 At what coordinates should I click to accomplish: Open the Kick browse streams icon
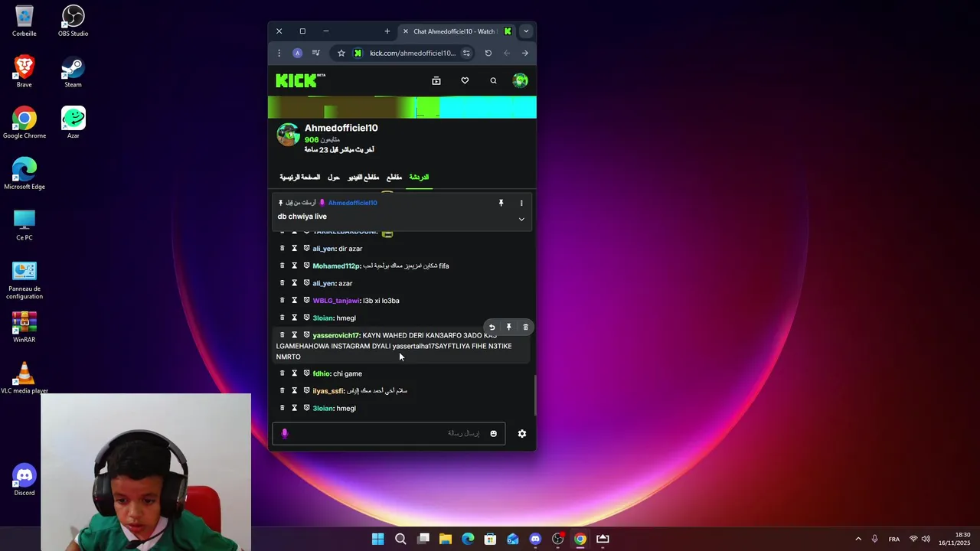[436, 80]
